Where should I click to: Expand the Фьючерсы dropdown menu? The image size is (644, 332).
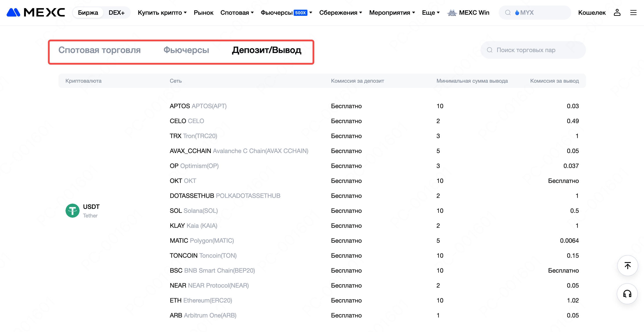286,13
